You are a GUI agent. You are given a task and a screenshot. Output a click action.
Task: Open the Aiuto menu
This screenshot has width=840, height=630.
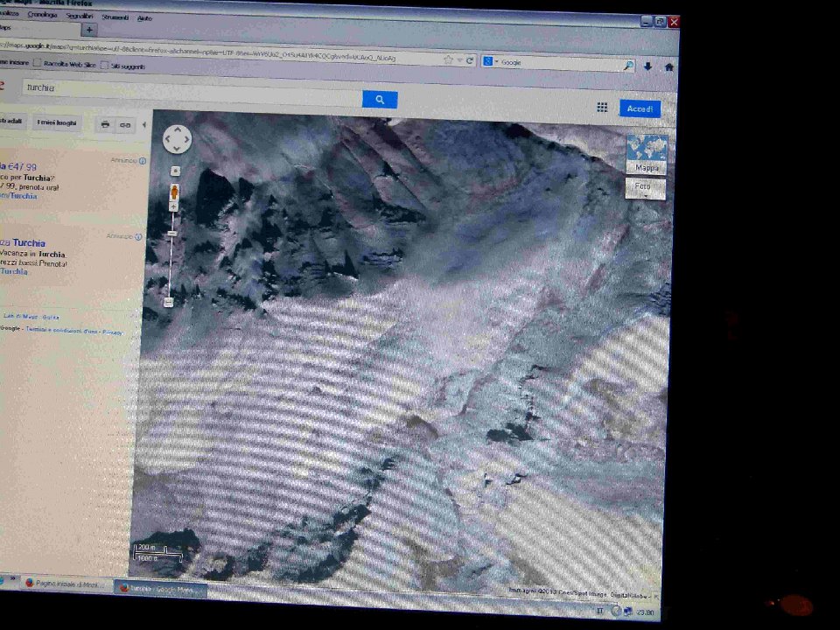tap(144, 18)
